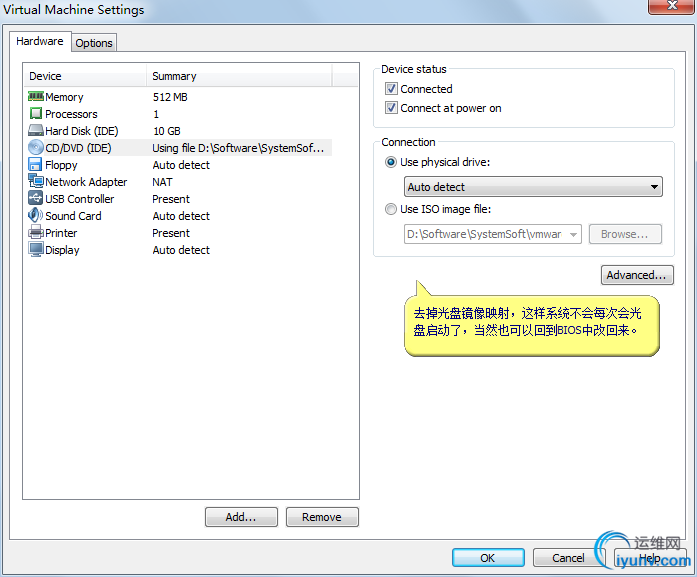Select the '10 GB' hard disk summary
Image resolution: width=697 pixels, height=577 pixels.
pos(167,131)
